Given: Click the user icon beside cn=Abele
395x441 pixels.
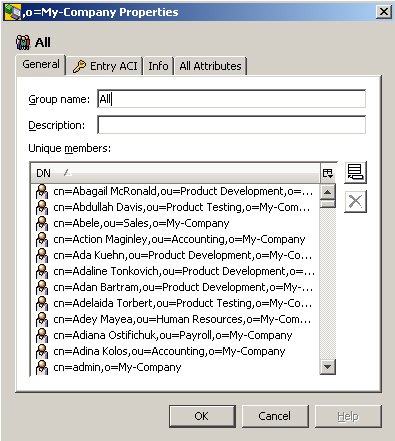Looking at the screenshot, I should 42,223.
